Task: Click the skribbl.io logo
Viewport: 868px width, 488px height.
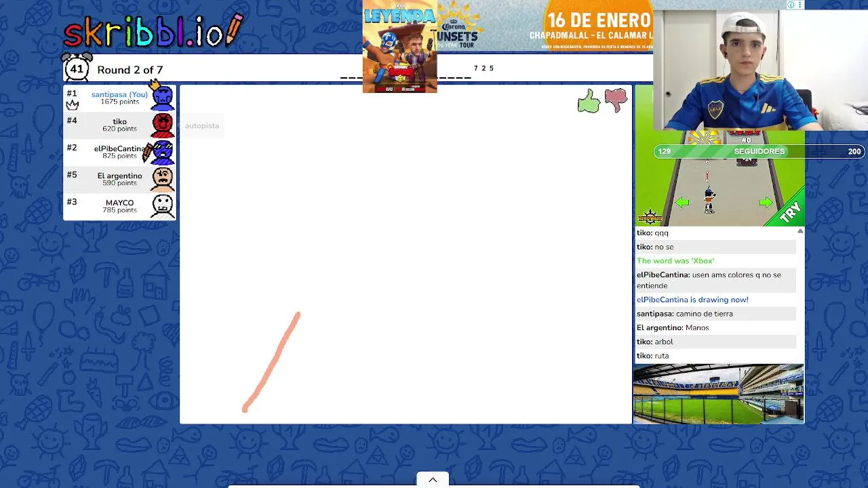Action: coord(153,30)
